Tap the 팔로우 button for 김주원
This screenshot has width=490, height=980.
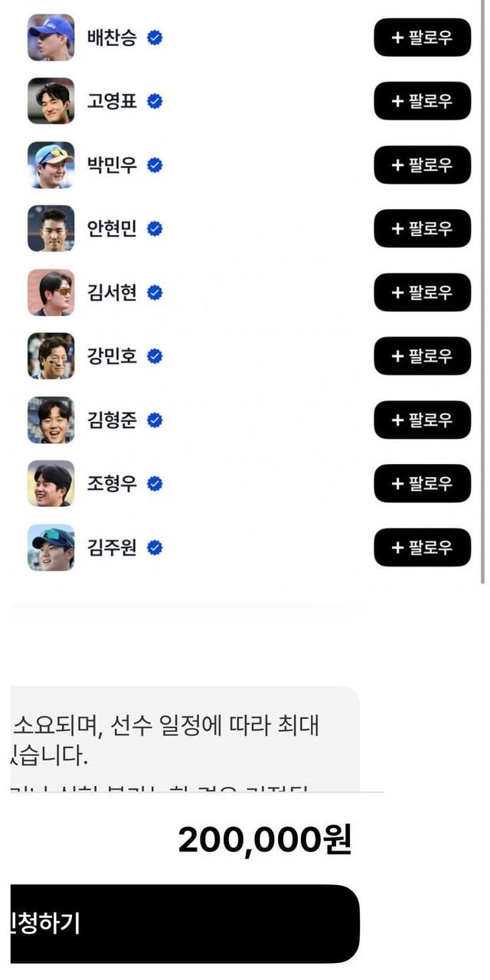[422, 547]
